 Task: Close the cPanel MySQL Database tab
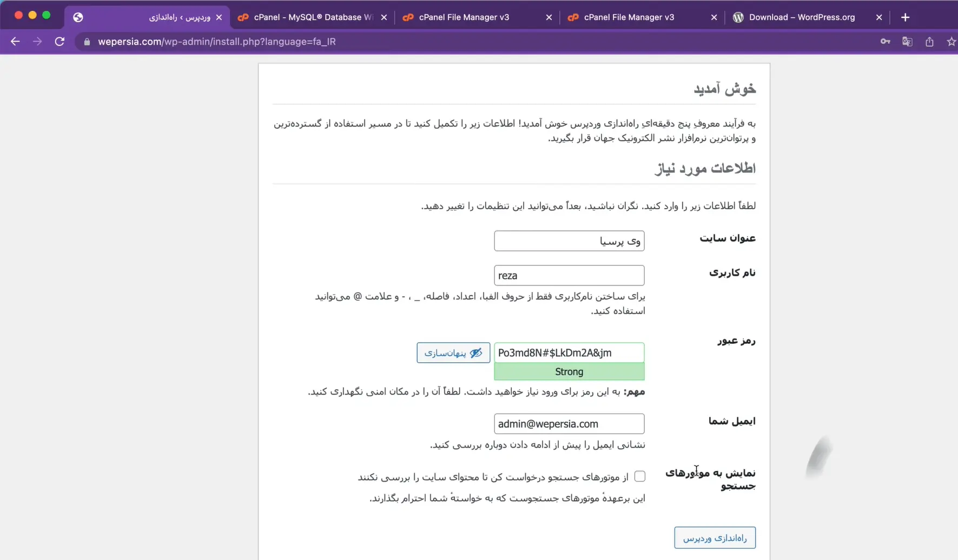tap(384, 17)
